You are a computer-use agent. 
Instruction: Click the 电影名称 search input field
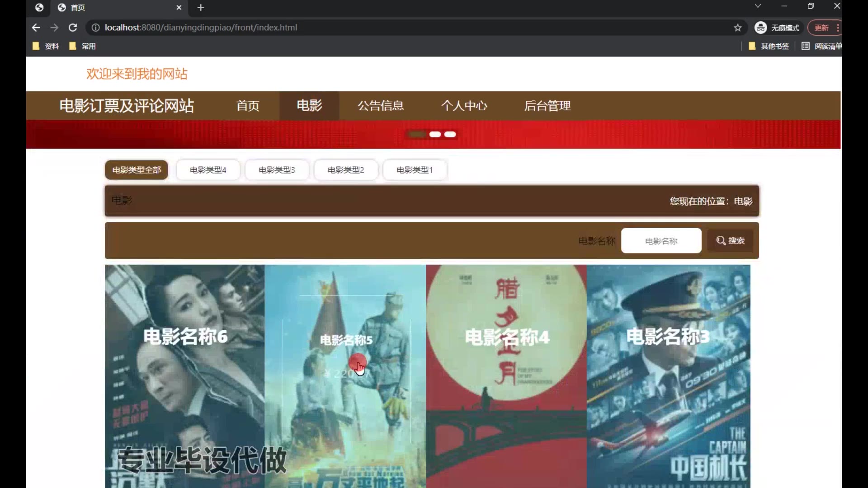[661, 241]
